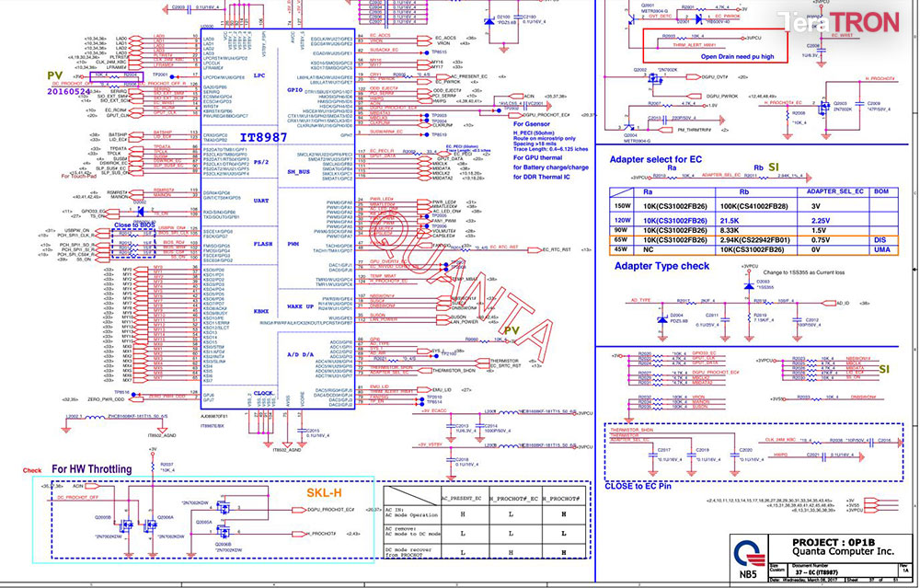Click the purple date 20160524
This screenshot has height=588, width=920.
click(x=69, y=91)
